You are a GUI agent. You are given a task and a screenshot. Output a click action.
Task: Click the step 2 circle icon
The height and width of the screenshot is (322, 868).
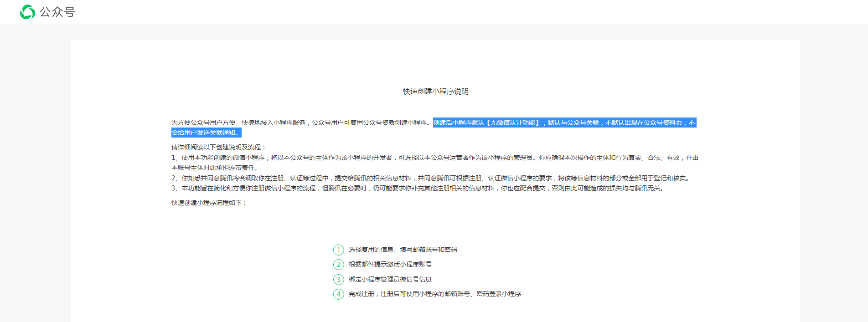[339, 265]
